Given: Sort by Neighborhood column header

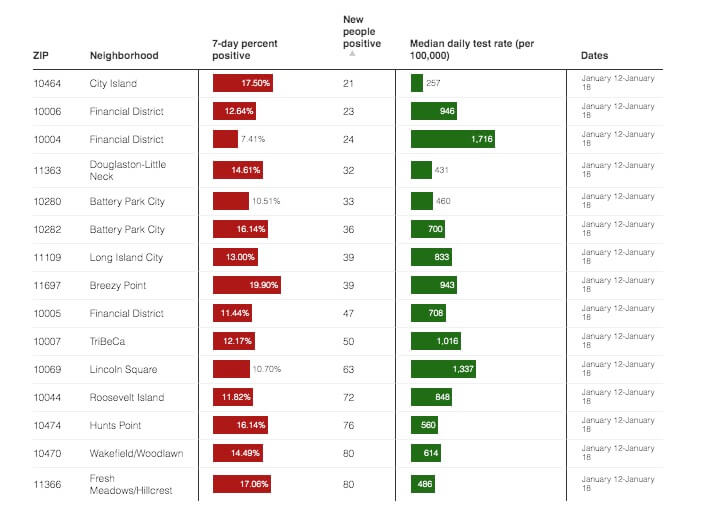Looking at the screenshot, I should click(124, 56).
